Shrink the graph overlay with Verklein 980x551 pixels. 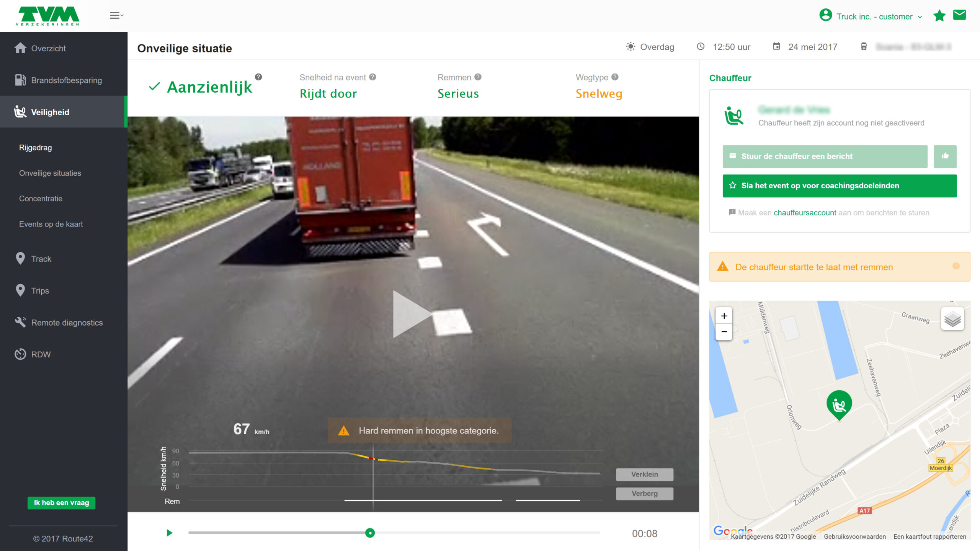pos(644,474)
